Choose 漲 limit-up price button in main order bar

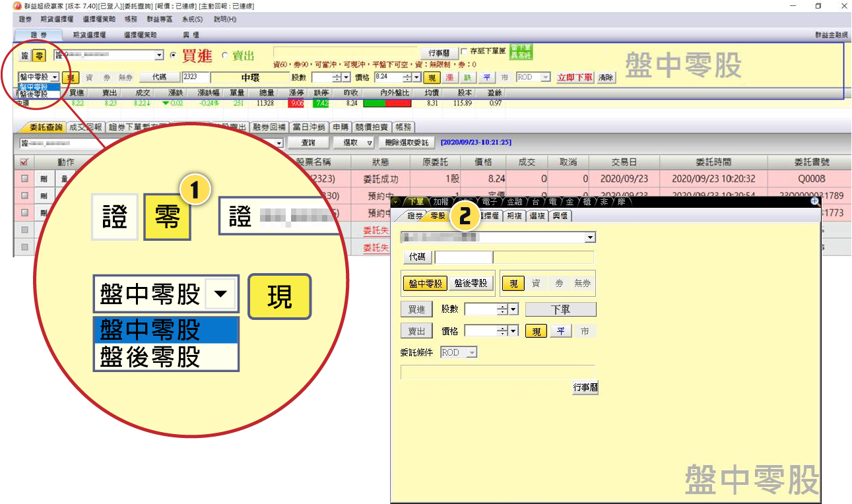point(449,77)
